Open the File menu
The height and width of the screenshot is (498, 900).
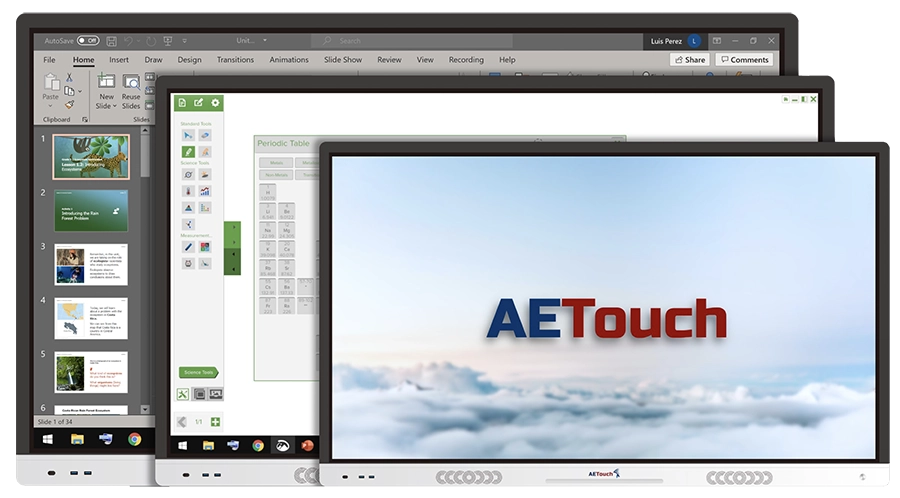49,60
